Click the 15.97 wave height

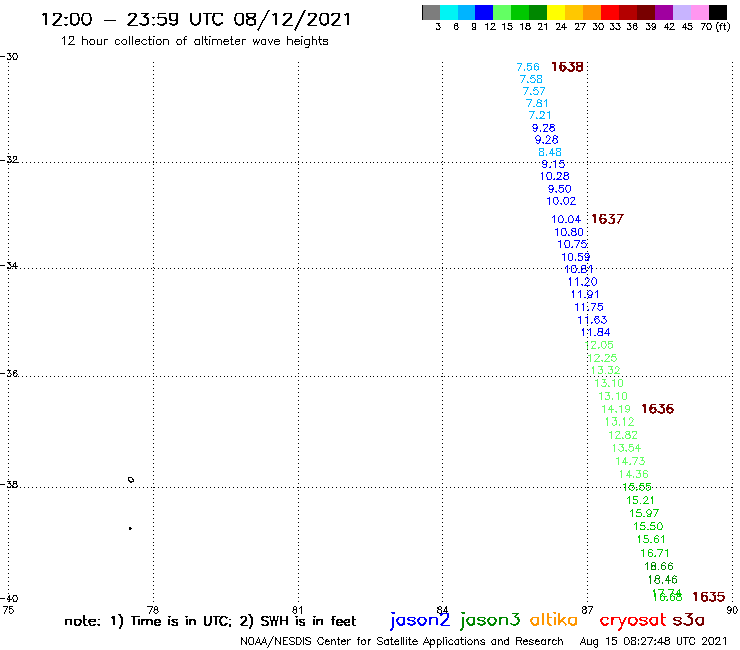pos(644,513)
